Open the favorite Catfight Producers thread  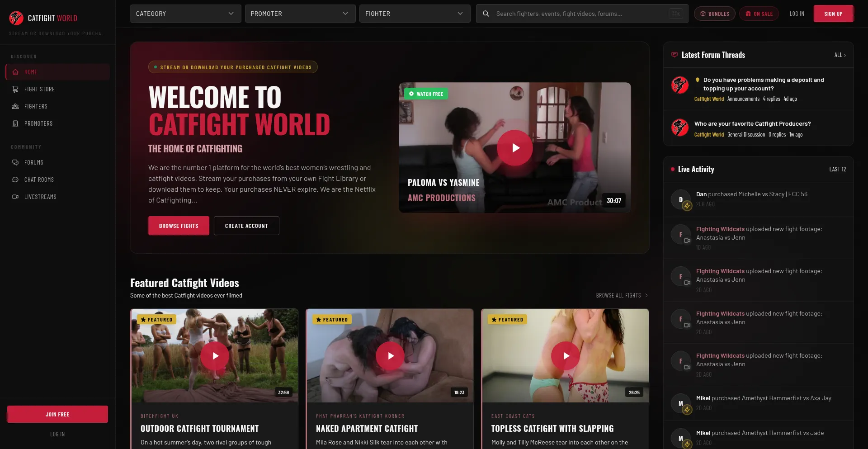[752, 124]
